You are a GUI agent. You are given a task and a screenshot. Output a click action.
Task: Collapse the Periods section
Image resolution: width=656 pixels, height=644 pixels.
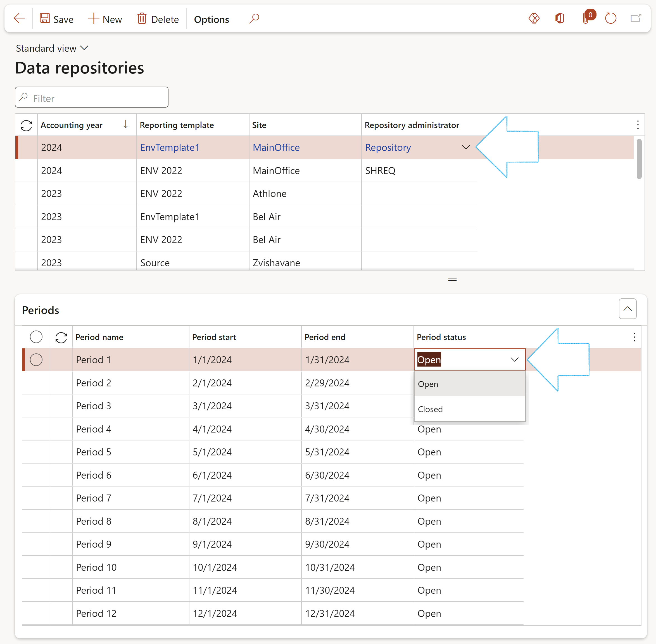tap(628, 308)
